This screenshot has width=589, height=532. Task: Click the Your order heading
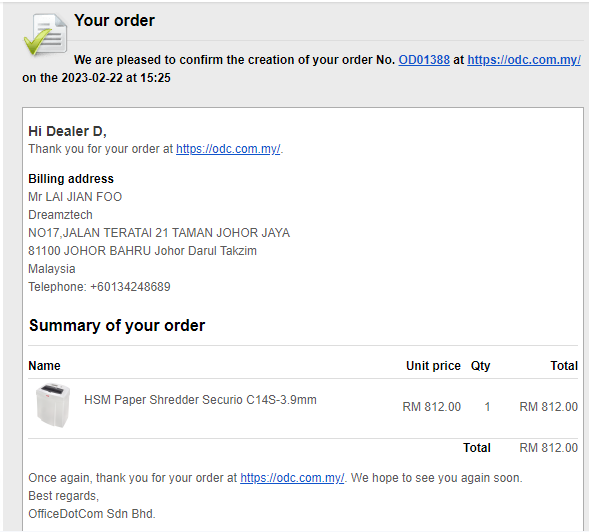[x=114, y=20]
